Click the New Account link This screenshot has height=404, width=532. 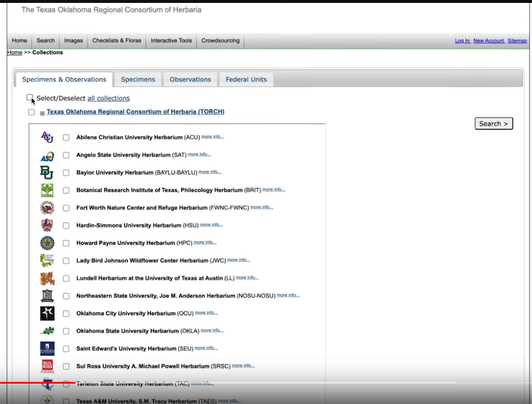[x=489, y=41]
